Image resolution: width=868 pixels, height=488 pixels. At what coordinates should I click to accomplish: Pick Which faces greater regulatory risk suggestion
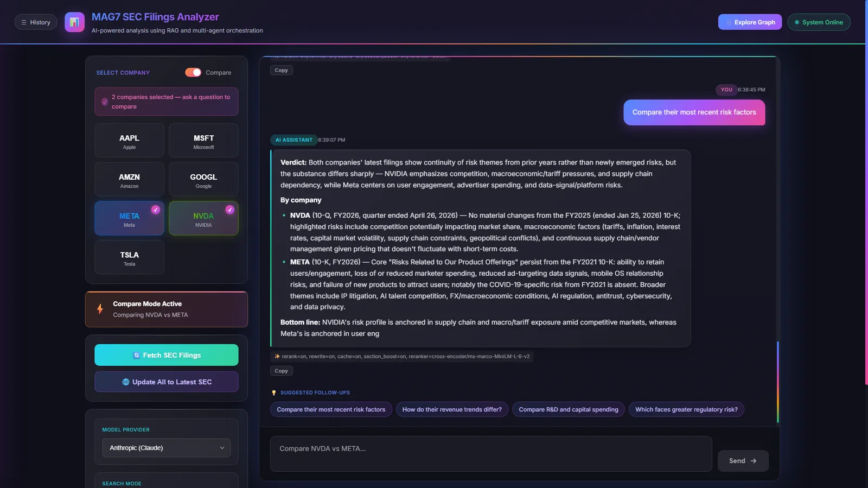(686, 409)
